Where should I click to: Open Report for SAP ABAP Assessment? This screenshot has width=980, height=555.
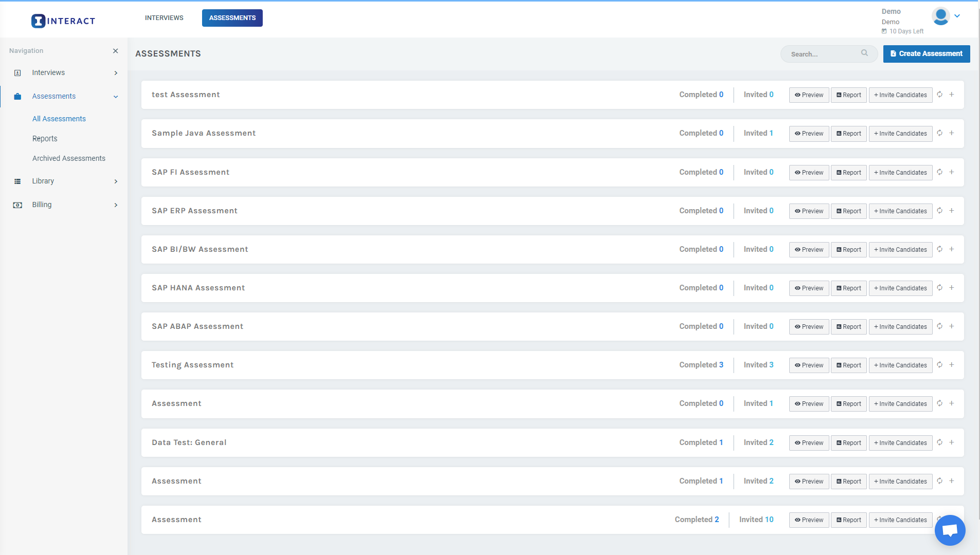[x=849, y=327]
